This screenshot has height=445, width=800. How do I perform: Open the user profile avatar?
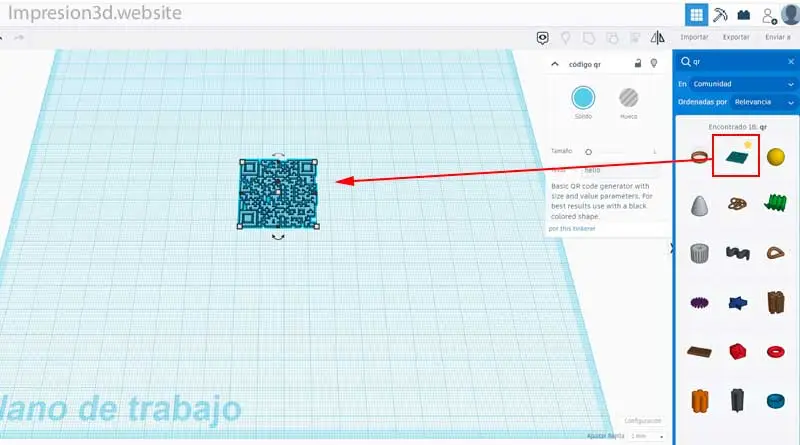pos(791,14)
